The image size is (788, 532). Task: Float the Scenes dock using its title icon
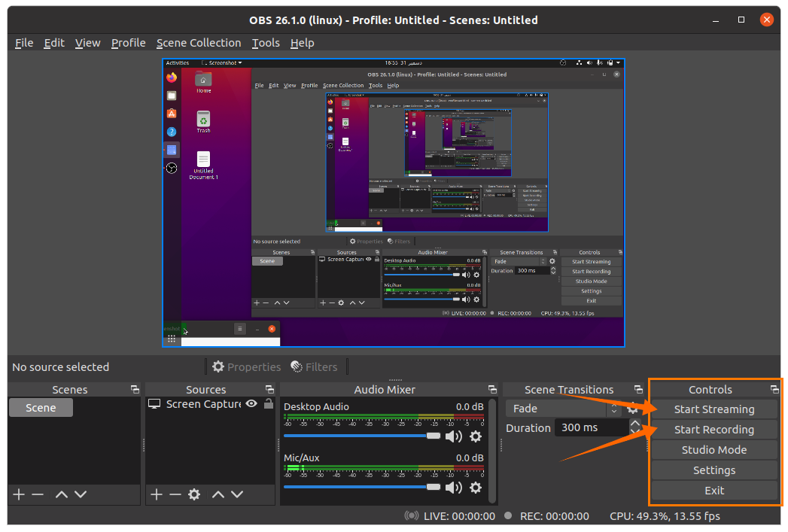[135, 389]
